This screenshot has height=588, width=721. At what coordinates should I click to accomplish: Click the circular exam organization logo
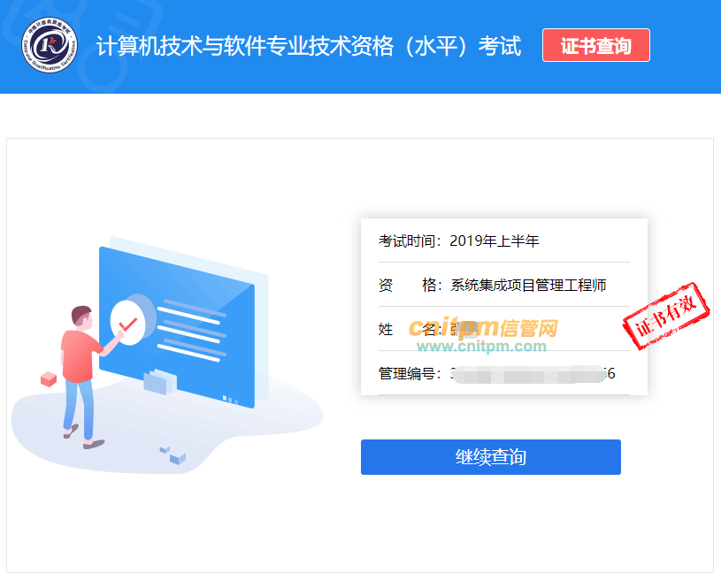click(50, 45)
